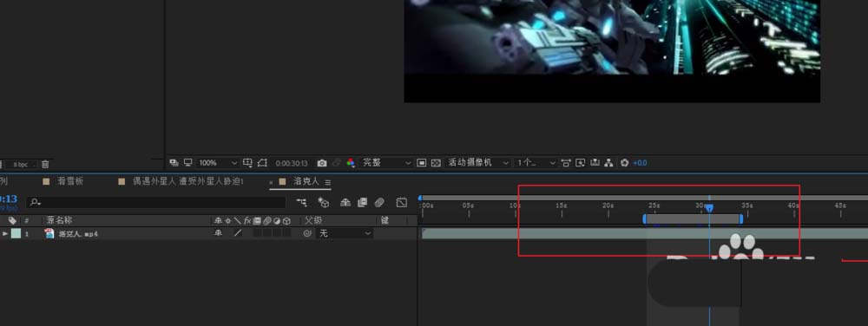868x326 pixels.
Task: Toggle region of interest icon
Action: point(422,163)
